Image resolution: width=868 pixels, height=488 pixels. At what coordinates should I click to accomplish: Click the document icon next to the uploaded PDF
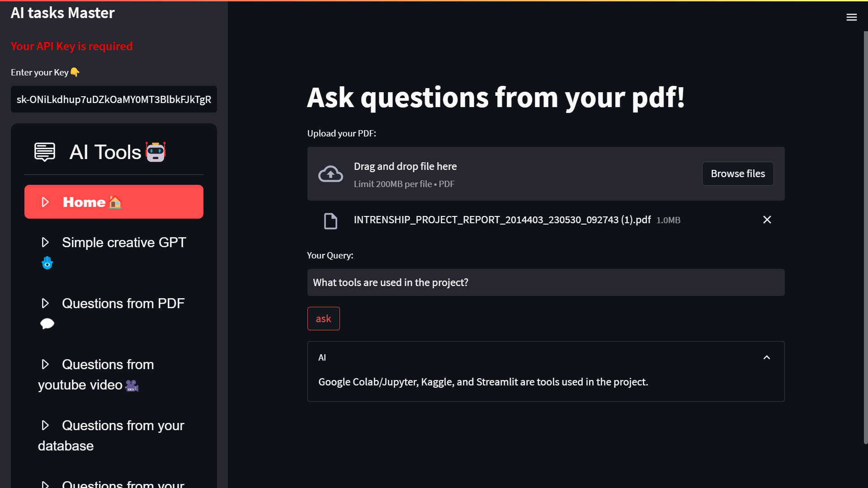pyautogui.click(x=331, y=221)
